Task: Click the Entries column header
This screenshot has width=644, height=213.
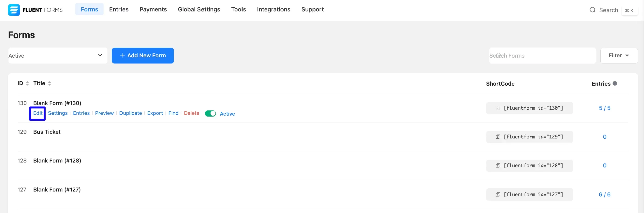Action: (x=601, y=84)
